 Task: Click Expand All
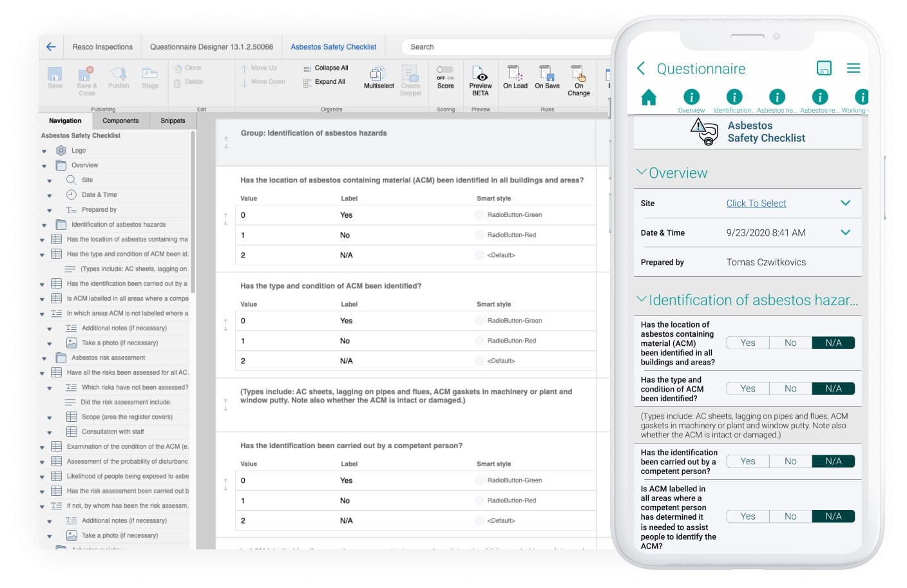coord(324,82)
